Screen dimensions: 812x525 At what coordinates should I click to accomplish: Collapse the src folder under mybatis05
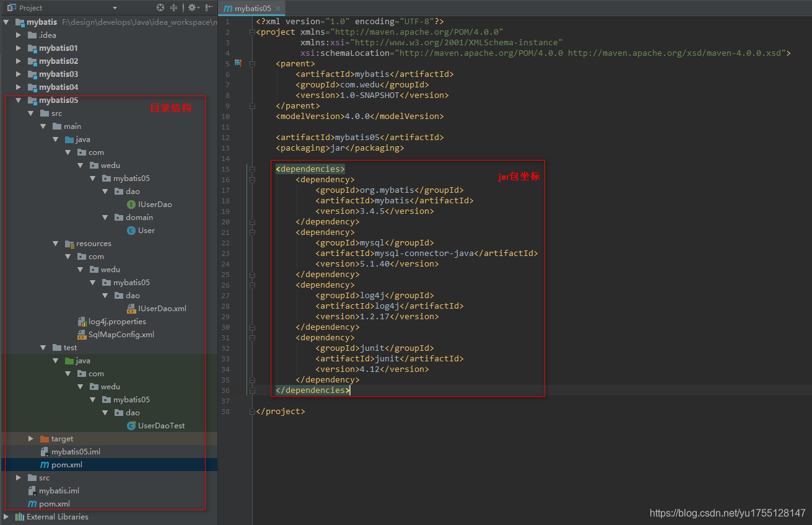(30, 113)
